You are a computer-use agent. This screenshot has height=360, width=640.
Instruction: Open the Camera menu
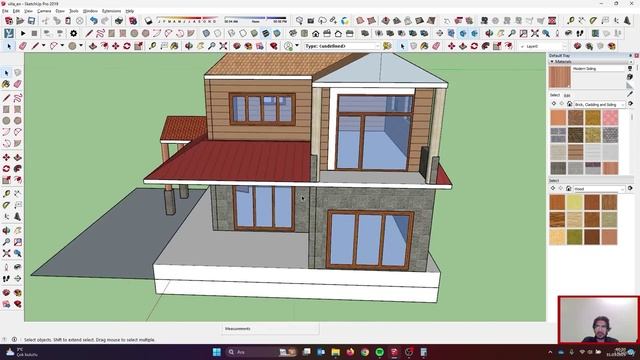[x=44, y=11]
